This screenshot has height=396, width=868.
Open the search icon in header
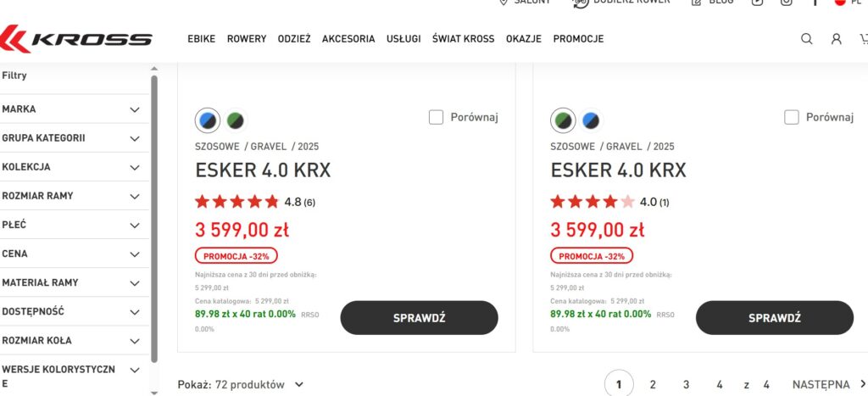807,39
